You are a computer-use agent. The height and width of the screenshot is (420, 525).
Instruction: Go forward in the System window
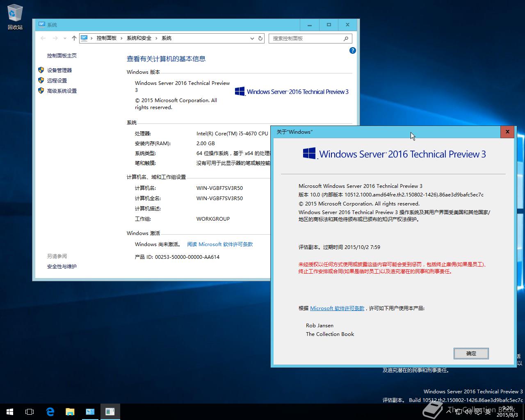pyautogui.click(x=55, y=38)
